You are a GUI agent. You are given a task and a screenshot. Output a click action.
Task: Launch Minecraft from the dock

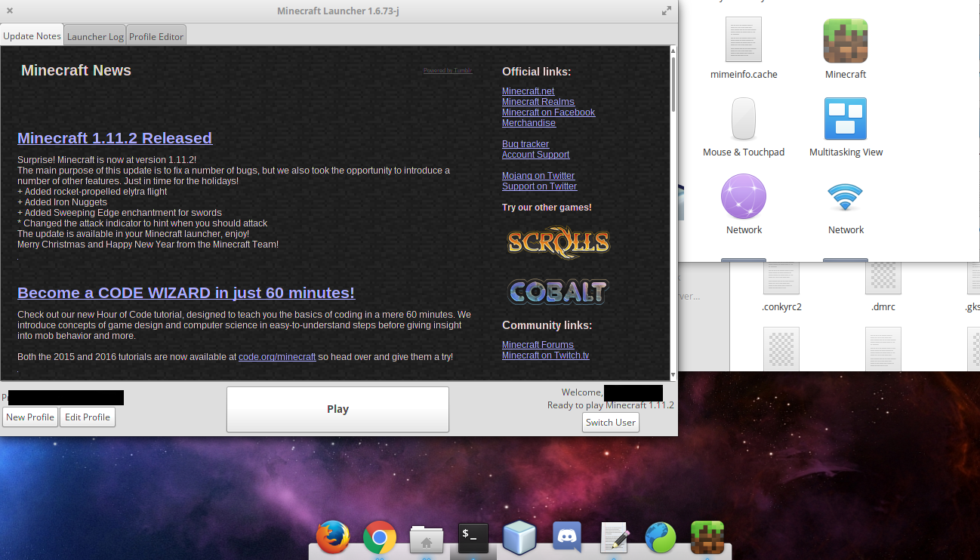tap(707, 538)
